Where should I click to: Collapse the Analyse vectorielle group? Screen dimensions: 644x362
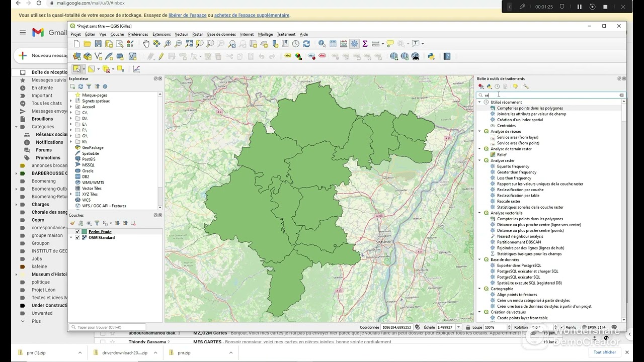click(x=479, y=213)
